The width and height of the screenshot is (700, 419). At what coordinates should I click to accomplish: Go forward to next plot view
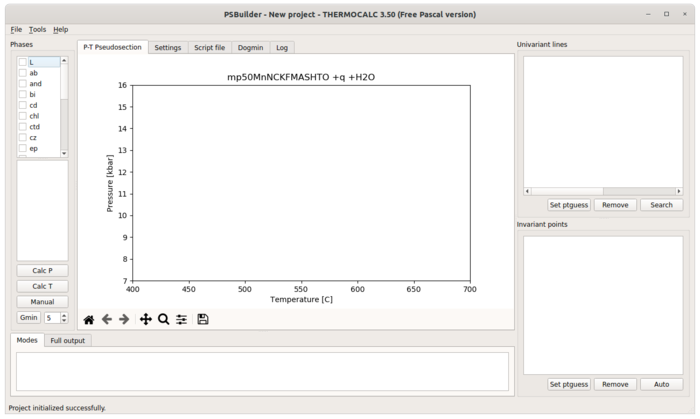click(x=124, y=319)
